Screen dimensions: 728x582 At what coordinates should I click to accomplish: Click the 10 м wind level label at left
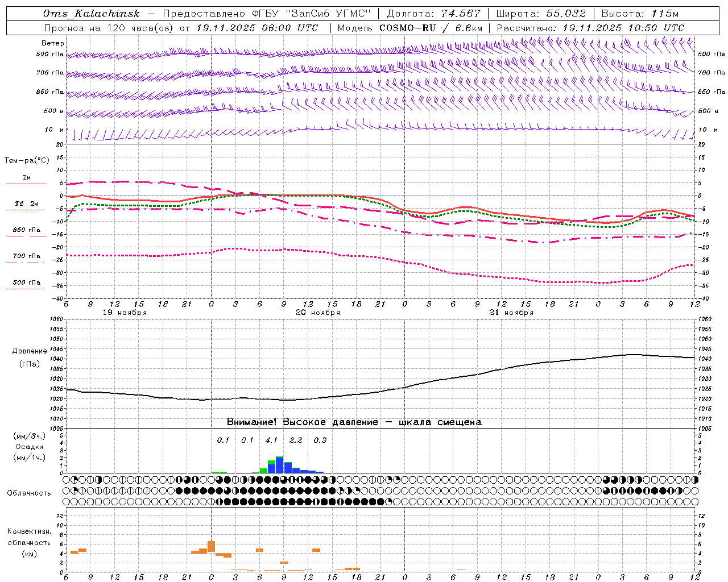54,130
